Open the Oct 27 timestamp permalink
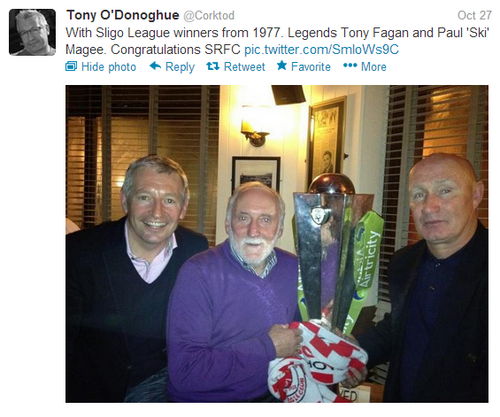 pos(474,15)
